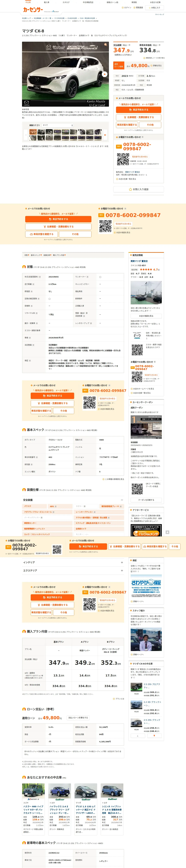Open recommended ハスラー 660 ハイブリッド card
The image size is (186, 868).
tap(33, 810)
